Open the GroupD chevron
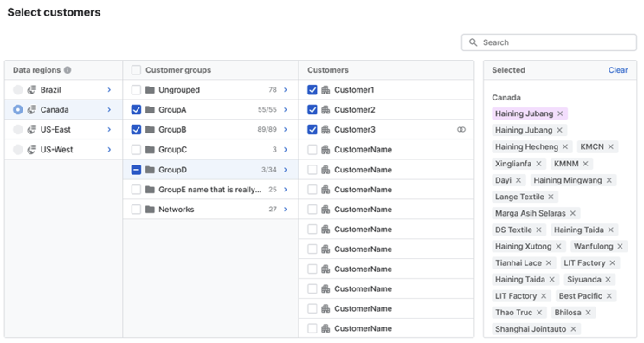 click(x=286, y=170)
